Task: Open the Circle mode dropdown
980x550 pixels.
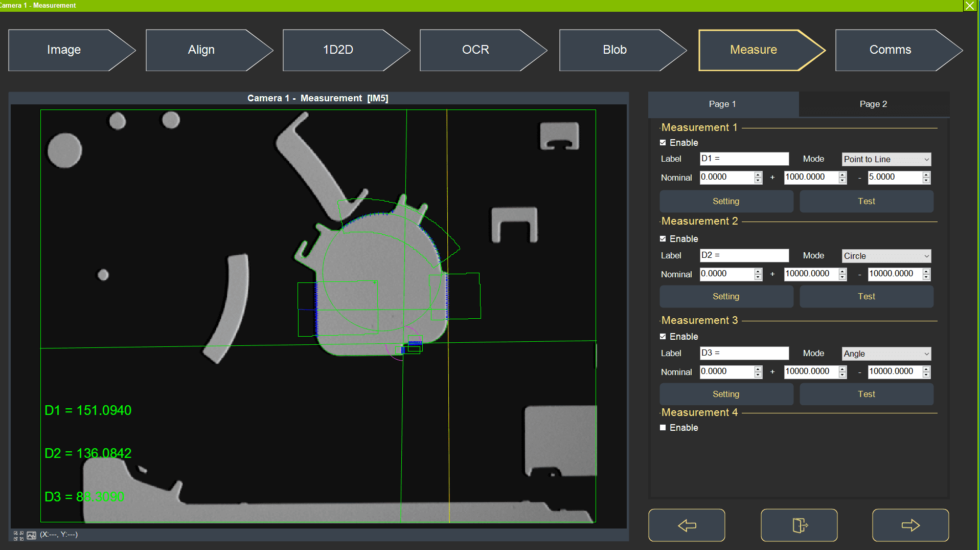Action: tap(886, 256)
